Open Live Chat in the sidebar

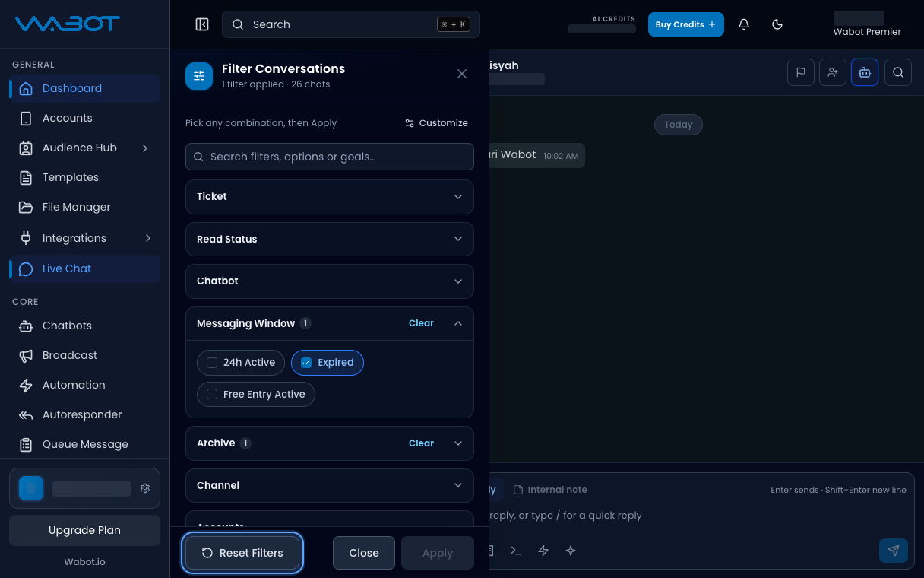click(84, 268)
